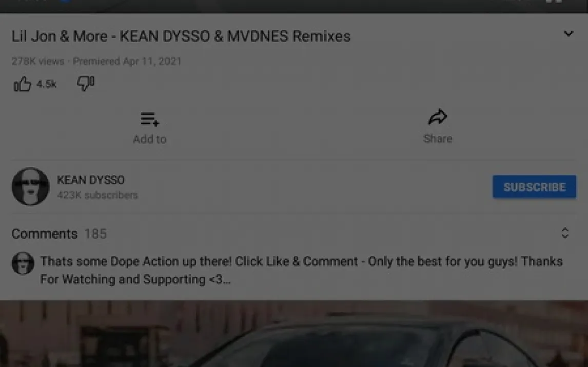588x367 pixels.
Task: Click the 423K subscribers text
Action: pos(97,195)
